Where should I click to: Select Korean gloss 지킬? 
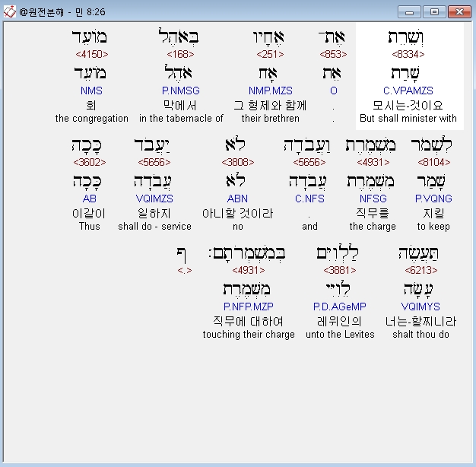433,213
